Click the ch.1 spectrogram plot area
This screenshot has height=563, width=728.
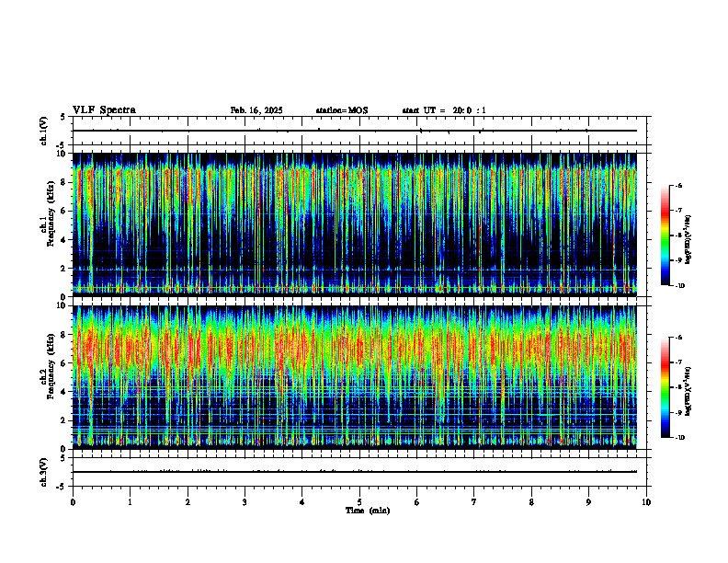[x=354, y=224]
